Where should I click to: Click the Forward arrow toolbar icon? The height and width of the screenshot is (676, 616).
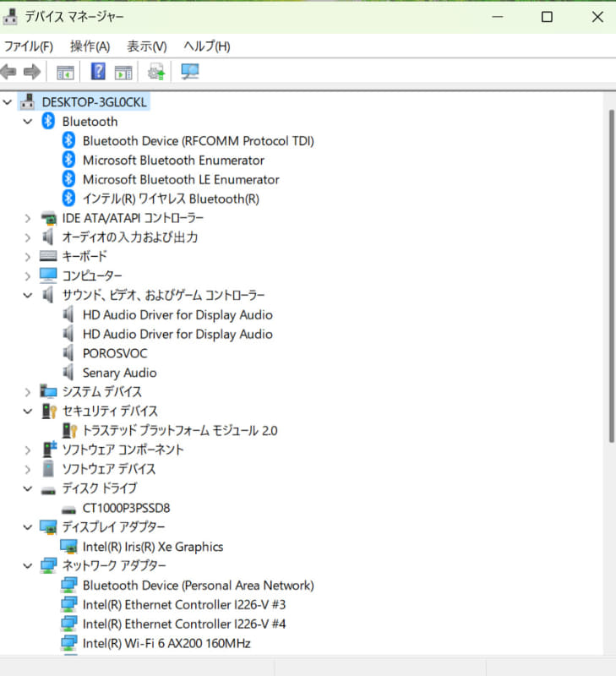tap(32, 72)
